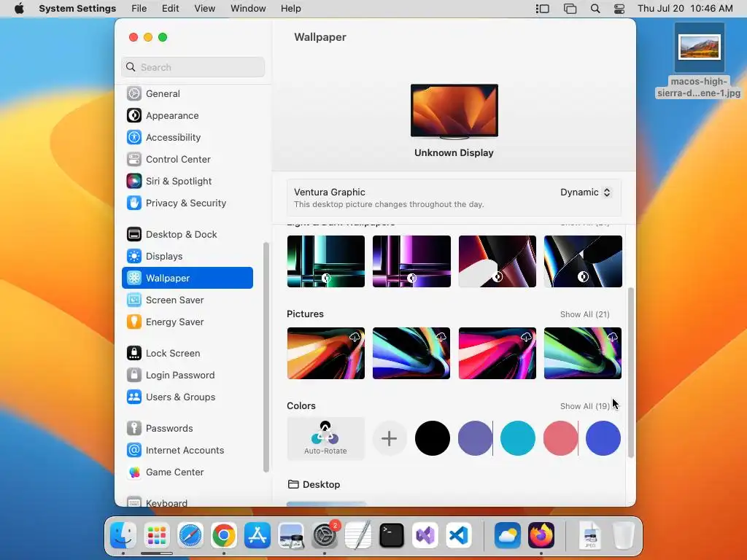Screen dimensions: 747x560
Task: Open Weather-style cloud app in Dock
Action: [508, 535]
